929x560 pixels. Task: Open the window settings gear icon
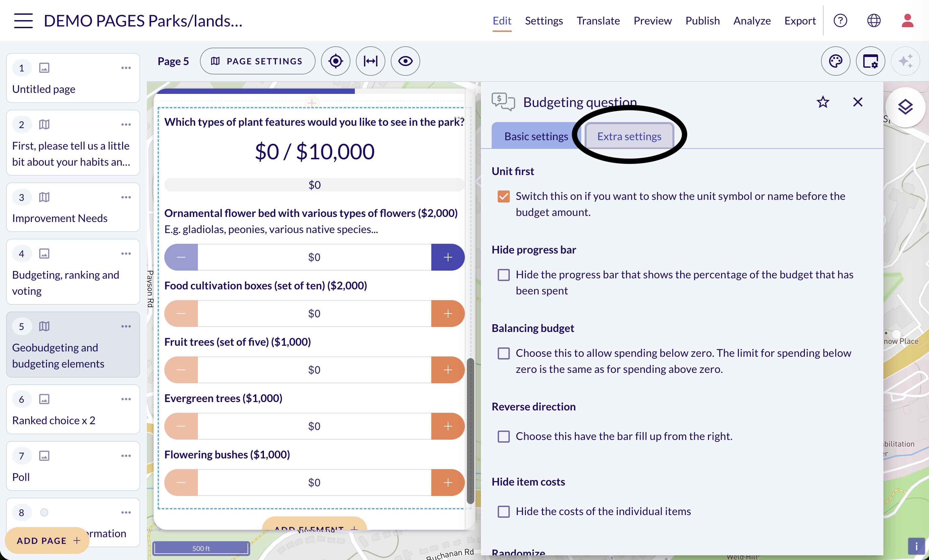(870, 61)
